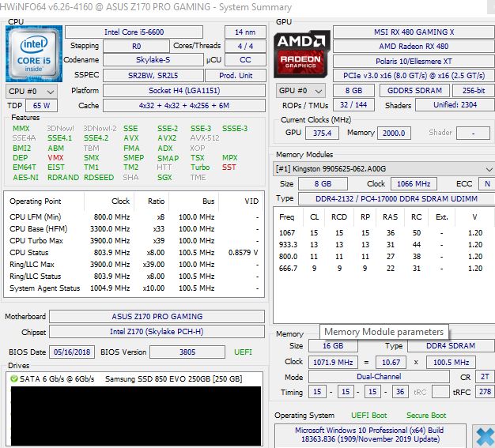Open the GPU #0 selector dropdown
The height and width of the screenshot is (448, 495).
tap(300, 91)
